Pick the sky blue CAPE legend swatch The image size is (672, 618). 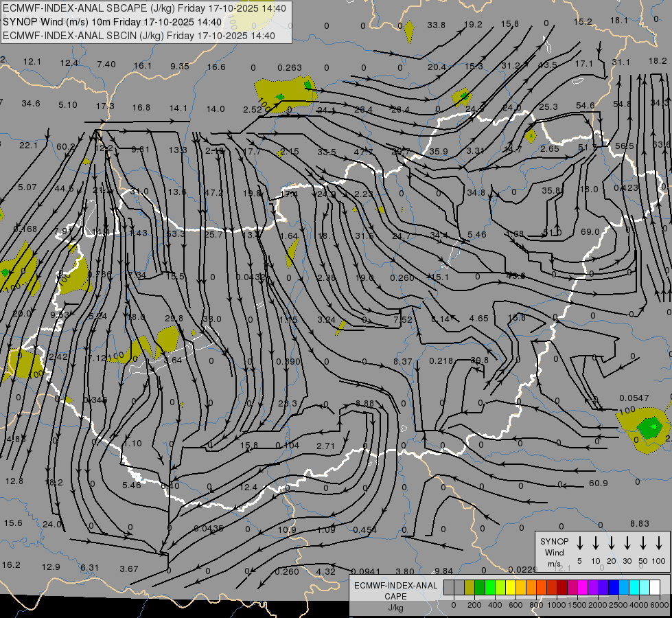click(x=623, y=588)
